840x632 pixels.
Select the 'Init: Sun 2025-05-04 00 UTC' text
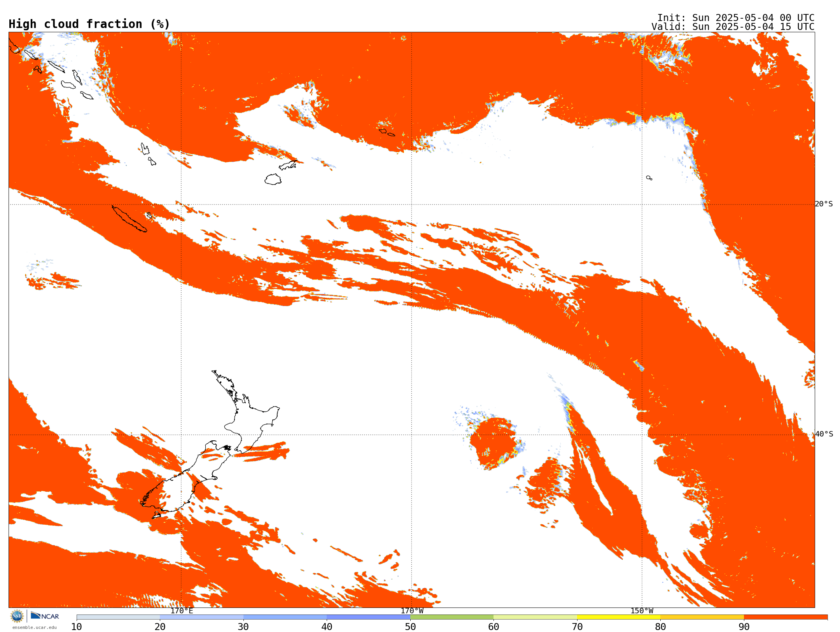tap(736, 18)
